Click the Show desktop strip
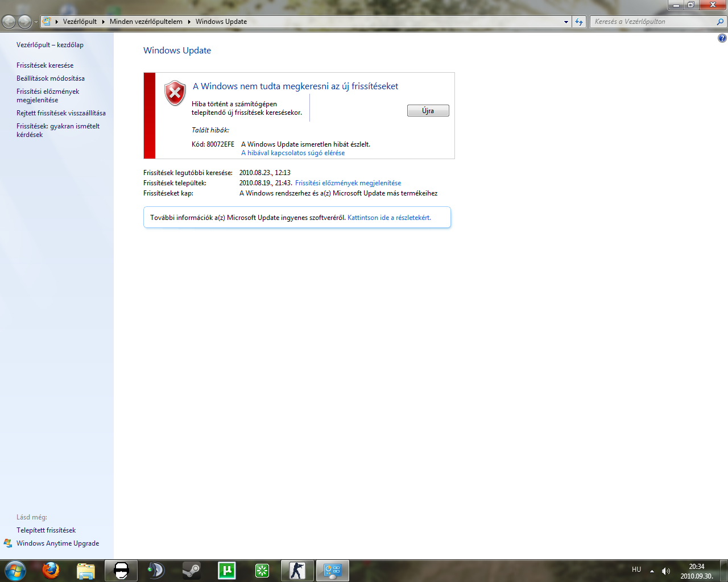Image resolution: width=728 pixels, height=582 pixels. click(x=724, y=571)
